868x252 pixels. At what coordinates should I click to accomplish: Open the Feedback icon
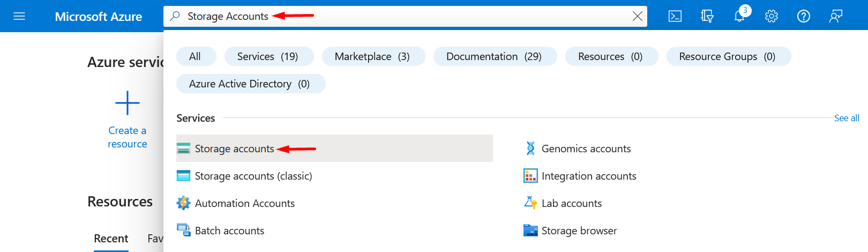click(x=836, y=16)
